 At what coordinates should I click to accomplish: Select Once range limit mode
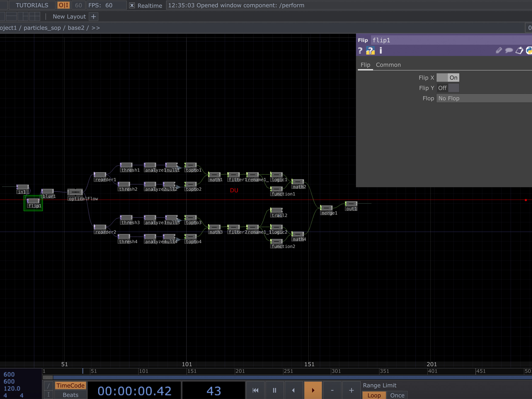[x=397, y=395]
